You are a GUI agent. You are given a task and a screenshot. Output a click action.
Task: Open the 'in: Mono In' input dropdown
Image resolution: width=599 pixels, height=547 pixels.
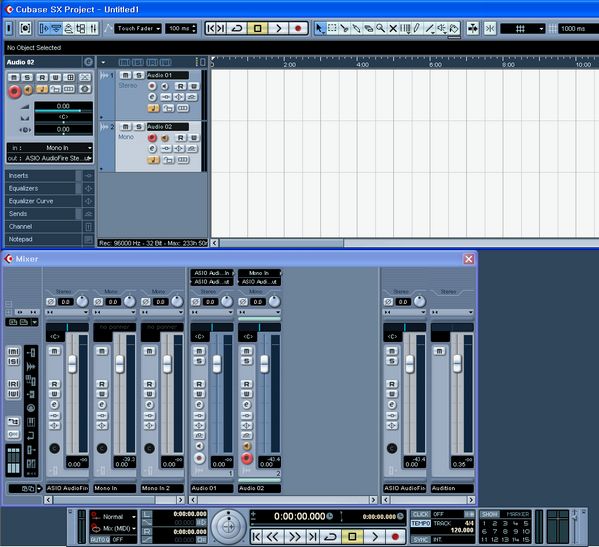point(50,148)
